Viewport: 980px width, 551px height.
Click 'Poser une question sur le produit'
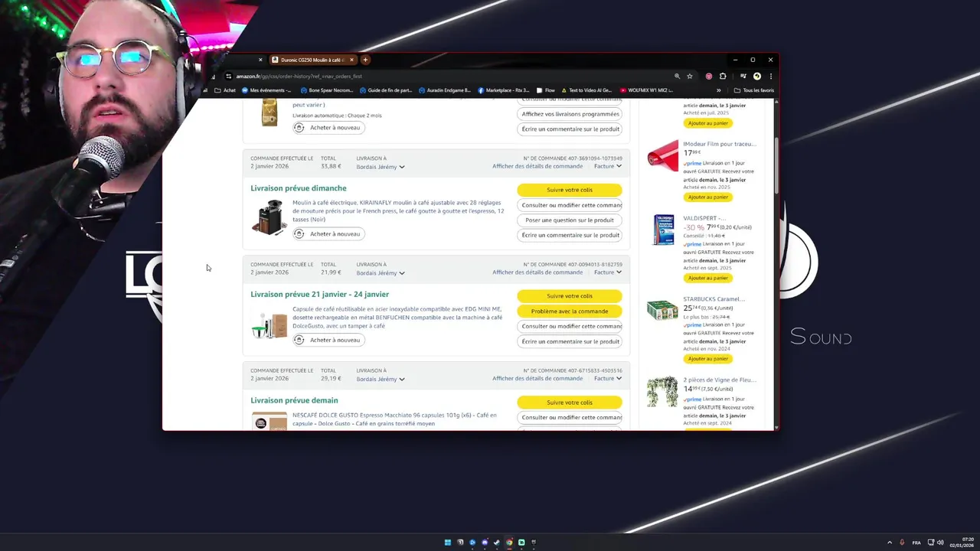point(570,220)
